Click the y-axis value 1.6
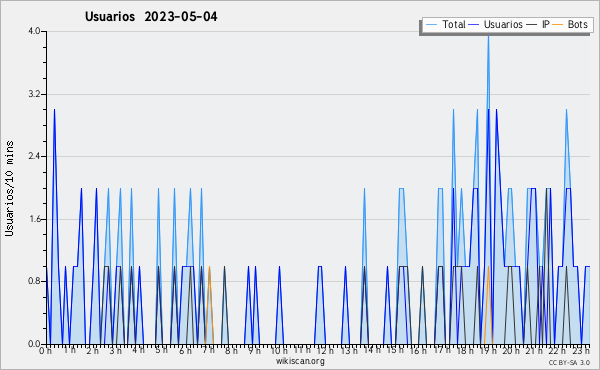 point(34,219)
